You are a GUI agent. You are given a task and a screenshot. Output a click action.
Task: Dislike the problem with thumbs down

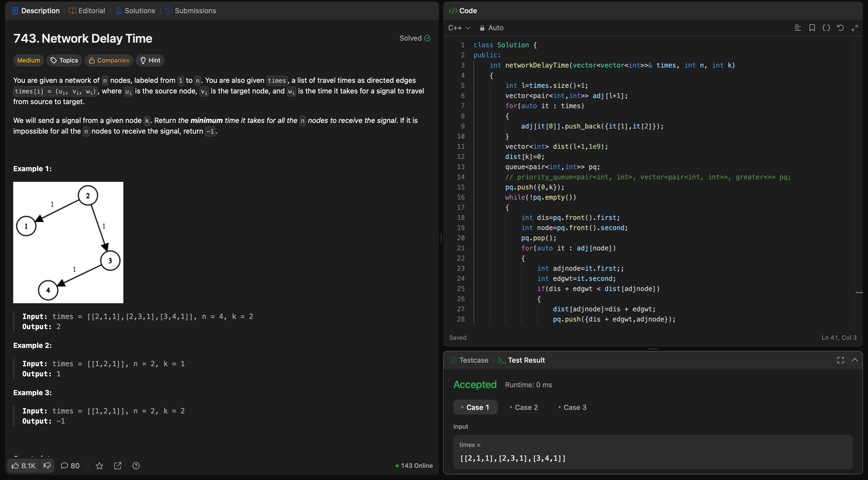click(47, 466)
